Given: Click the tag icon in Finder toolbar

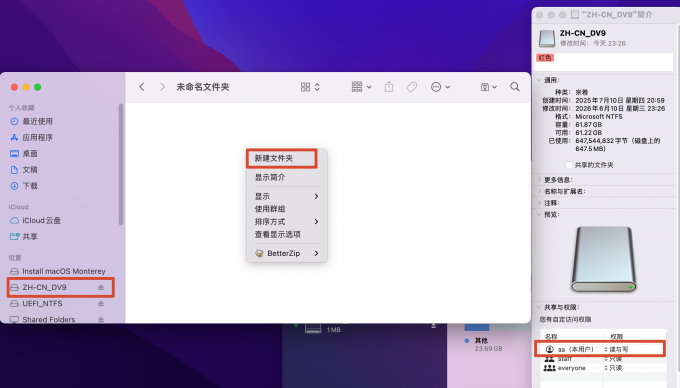Looking at the screenshot, I should (412, 87).
